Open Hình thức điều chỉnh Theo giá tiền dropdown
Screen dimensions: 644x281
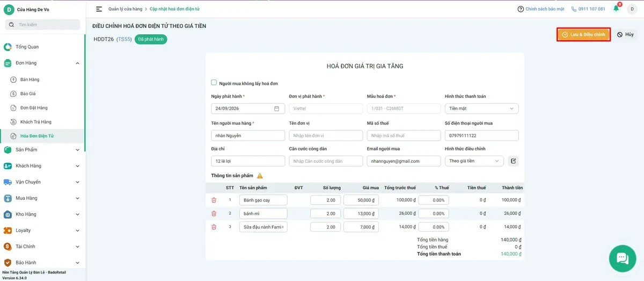pyautogui.click(x=474, y=161)
